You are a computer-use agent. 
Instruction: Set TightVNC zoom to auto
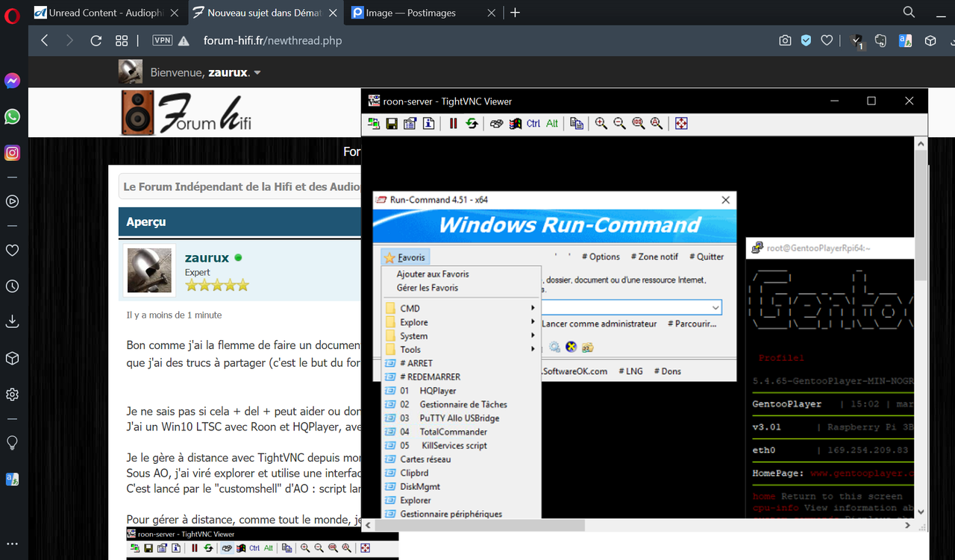[657, 124]
